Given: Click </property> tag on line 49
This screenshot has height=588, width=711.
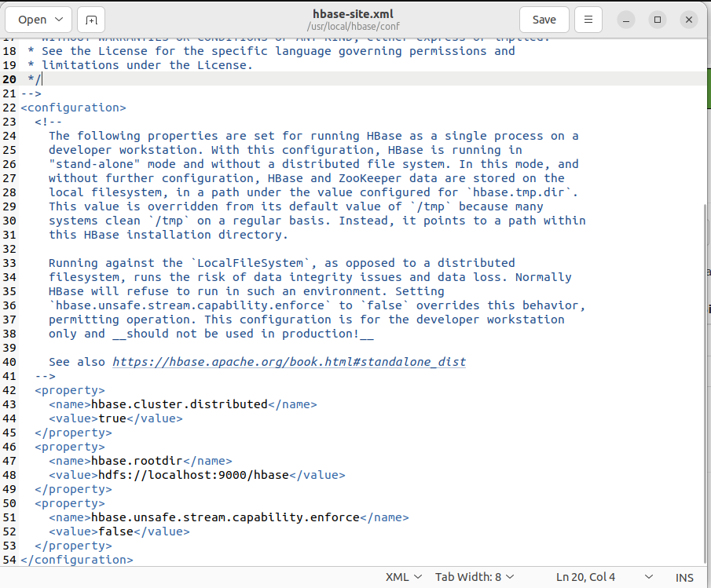Looking at the screenshot, I should [74, 489].
